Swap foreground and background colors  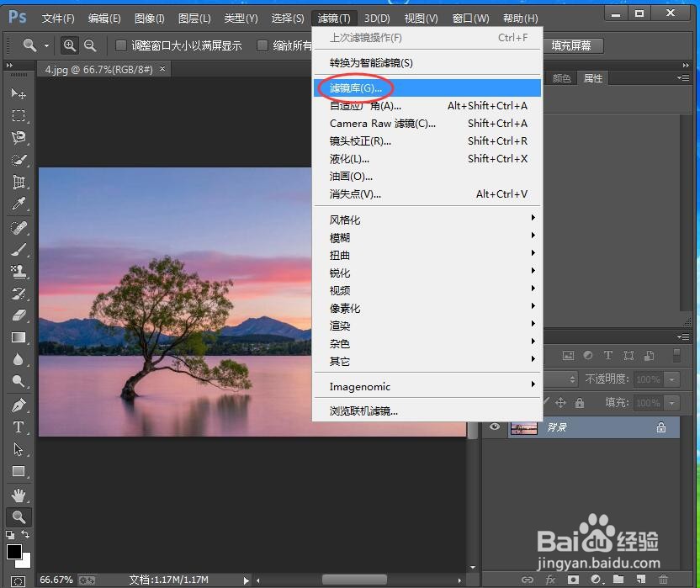[x=25, y=534]
